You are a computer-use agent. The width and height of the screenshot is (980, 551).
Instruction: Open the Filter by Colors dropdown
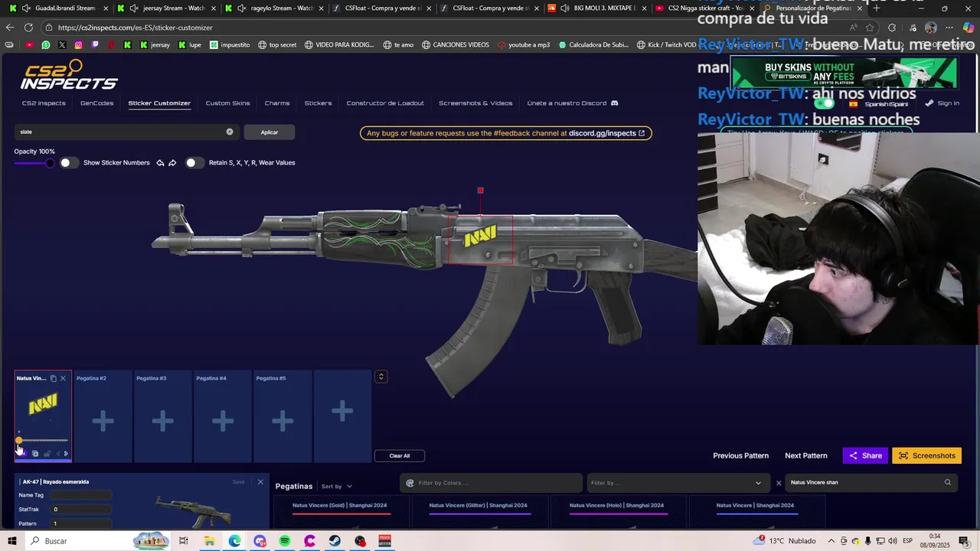tap(491, 483)
